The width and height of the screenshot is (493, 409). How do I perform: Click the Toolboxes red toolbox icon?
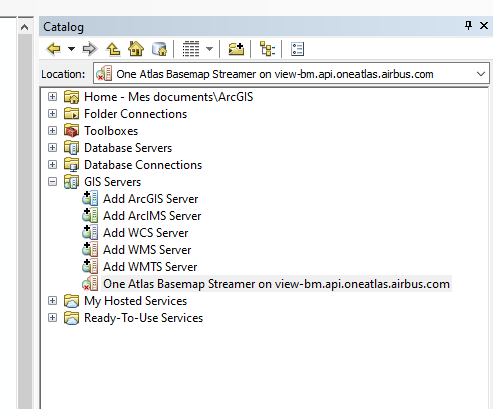71,131
